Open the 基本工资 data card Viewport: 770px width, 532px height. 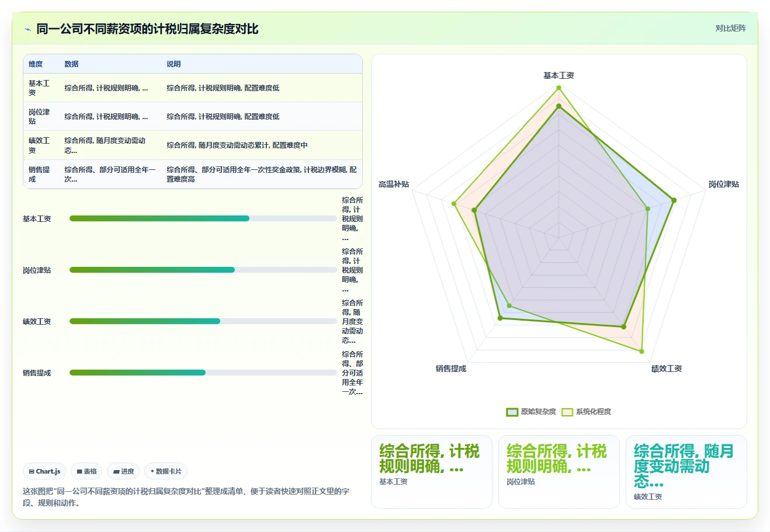point(432,472)
